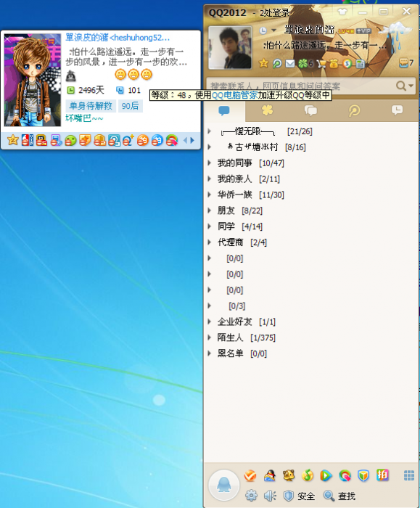Open the orange checkmark app icon
Viewport: 420px width, 508px height.
[250, 475]
